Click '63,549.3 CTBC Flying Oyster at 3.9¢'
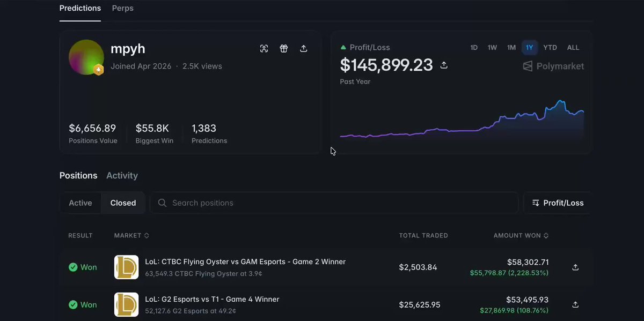Image resolution: width=644 pixels, height=321 pixels. point(203,273)
